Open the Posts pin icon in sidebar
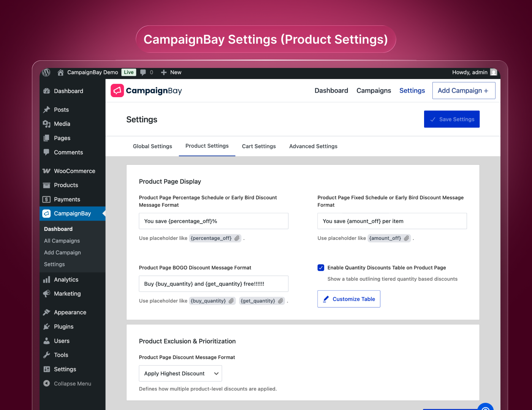The height and width of the screenshot is (410, 532). [47, 110]
